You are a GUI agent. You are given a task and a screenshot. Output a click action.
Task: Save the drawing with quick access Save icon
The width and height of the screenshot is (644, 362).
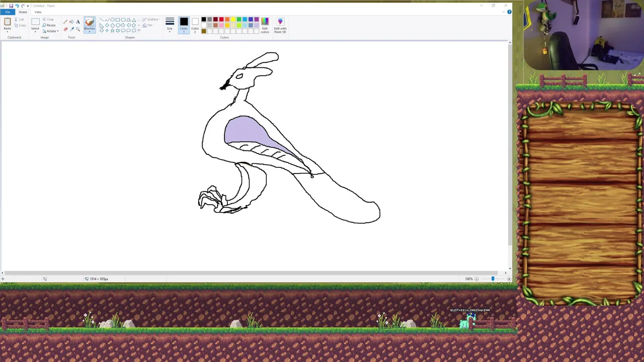click(11, 6)
